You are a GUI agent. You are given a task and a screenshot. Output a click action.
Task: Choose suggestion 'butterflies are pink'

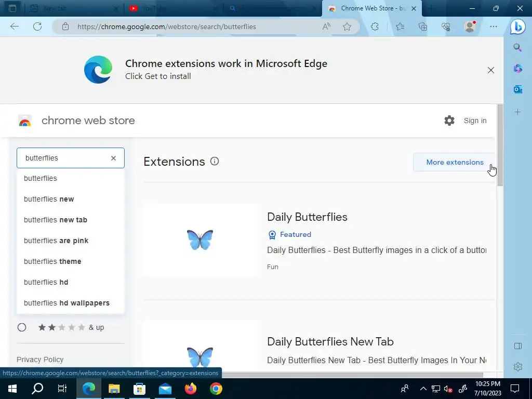click(x=71, y=241)
